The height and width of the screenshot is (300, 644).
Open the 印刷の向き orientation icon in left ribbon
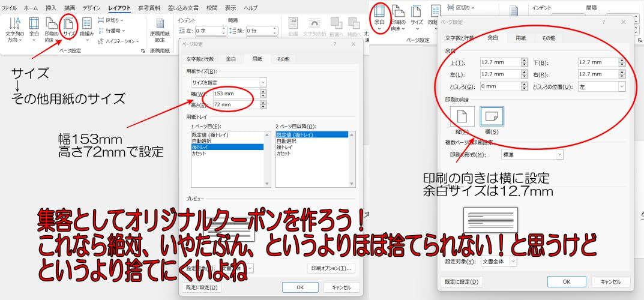click(52, 29)
